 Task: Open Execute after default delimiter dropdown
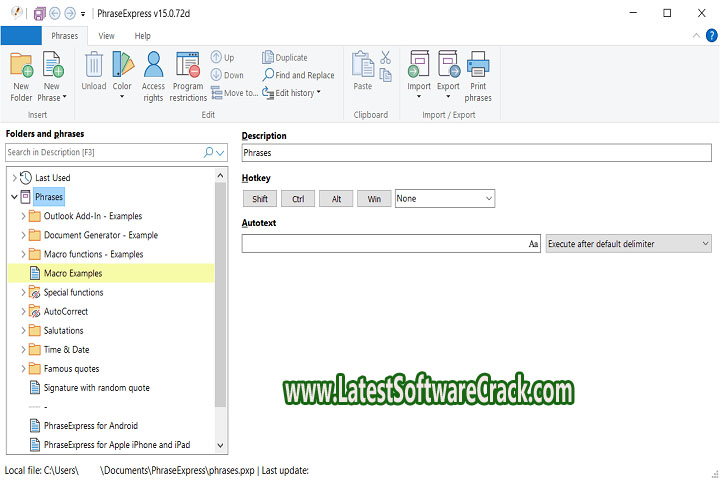pos(628,243)
